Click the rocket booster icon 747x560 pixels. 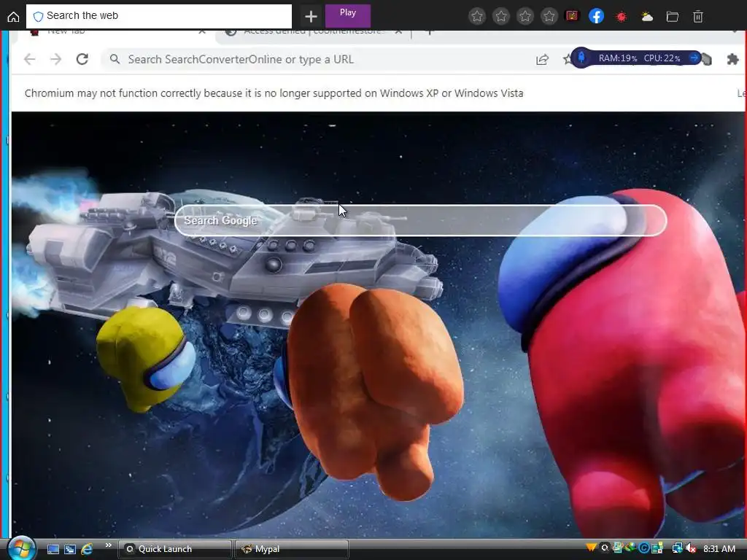click(581, 58)
